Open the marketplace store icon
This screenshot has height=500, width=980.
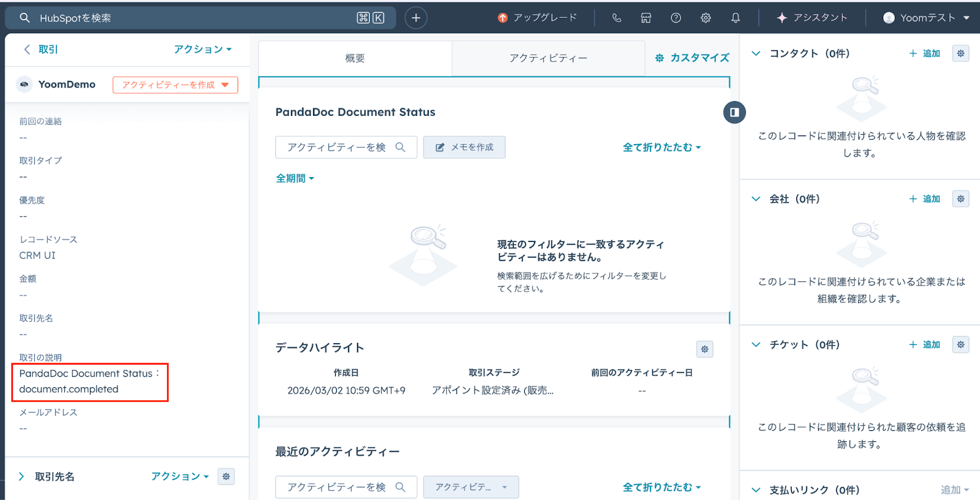646,18
